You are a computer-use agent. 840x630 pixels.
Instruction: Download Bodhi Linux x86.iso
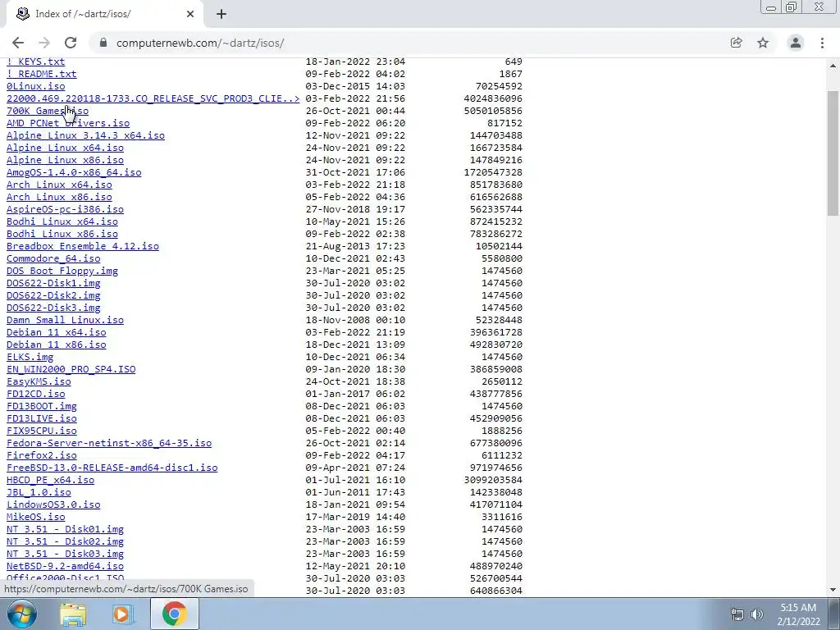pyautogui.click(x=62, y=234)
